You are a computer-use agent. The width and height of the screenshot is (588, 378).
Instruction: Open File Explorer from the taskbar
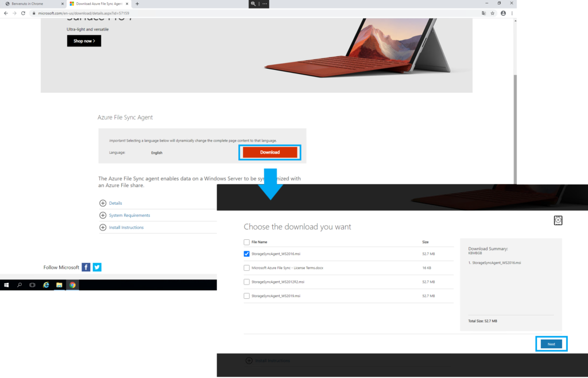click(59, 285)
